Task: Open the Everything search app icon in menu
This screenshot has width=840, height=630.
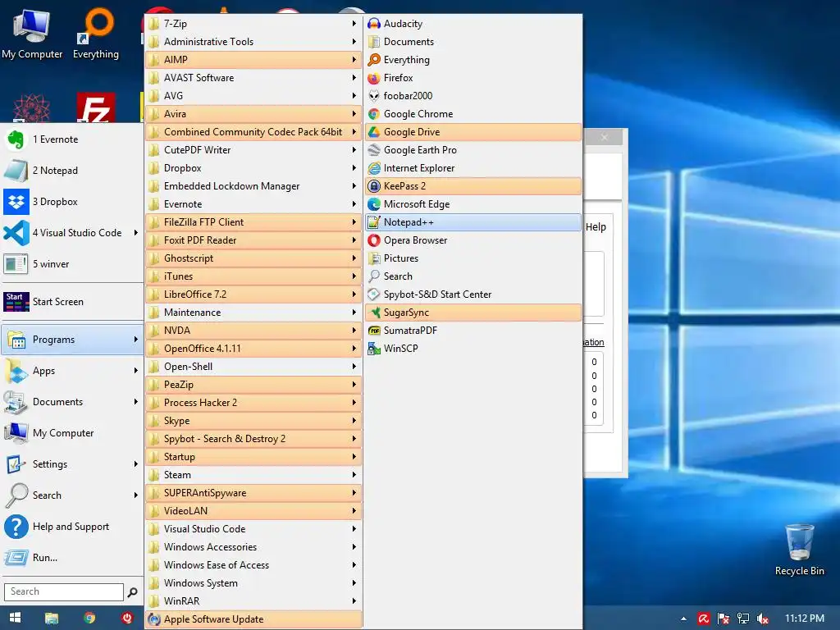Action: pyautogui.click(x=473, y=59)
